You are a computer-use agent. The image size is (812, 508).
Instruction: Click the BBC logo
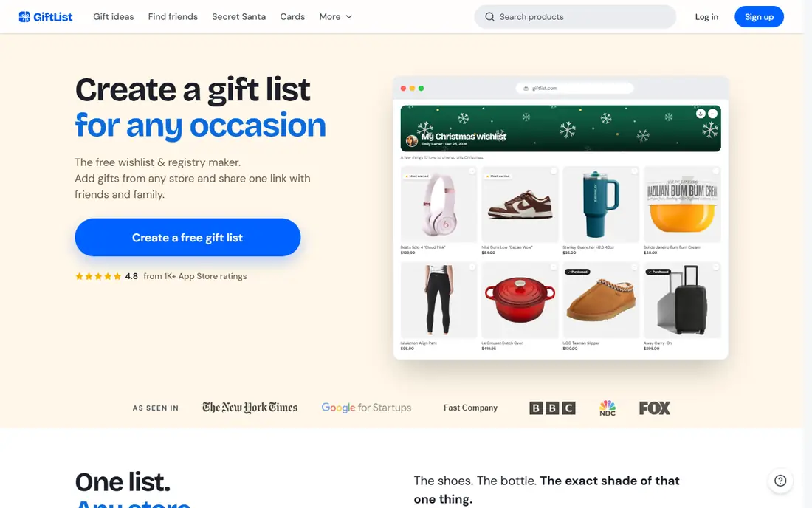pyautogui.click(x=552, y=408)
